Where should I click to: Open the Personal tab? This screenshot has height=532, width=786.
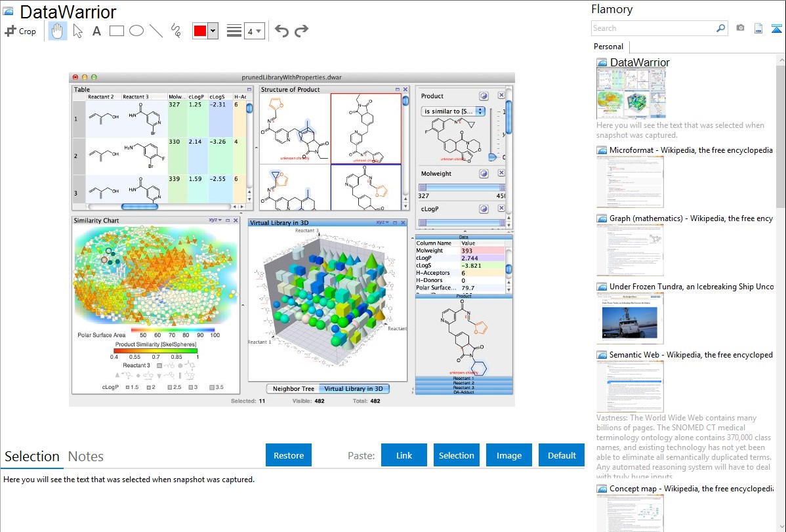click(609, 47)
